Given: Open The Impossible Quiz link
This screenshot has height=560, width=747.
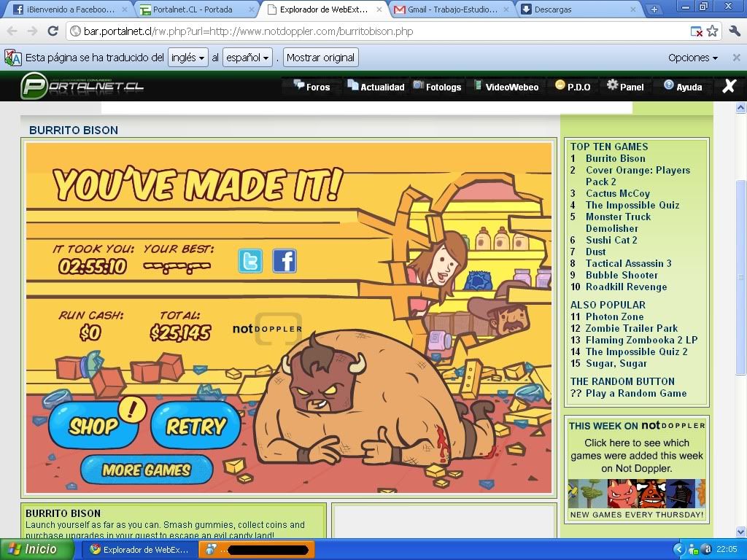Looking at the screenshot, I should coord(632,205).
